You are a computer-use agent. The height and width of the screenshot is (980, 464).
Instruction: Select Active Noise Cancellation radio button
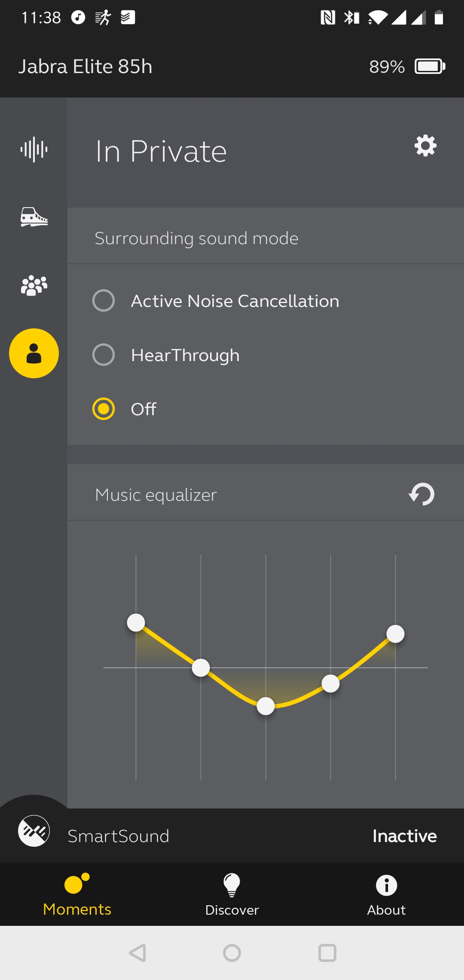coord(104,300)
